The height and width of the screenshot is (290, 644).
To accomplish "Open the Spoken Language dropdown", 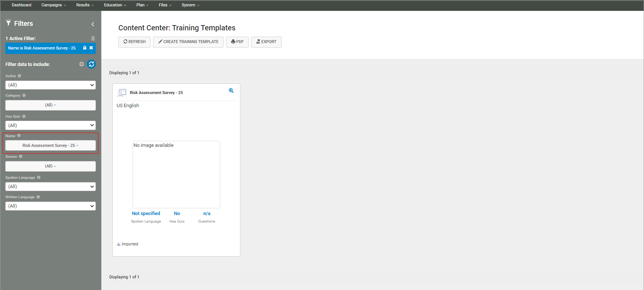I will (51, 187).
